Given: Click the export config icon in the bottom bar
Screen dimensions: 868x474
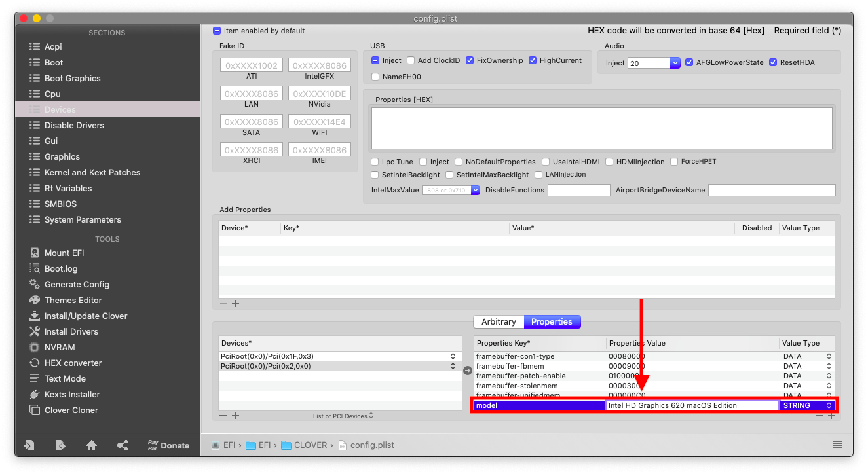Looking at the screenshot, I should (x=60, y=445).
